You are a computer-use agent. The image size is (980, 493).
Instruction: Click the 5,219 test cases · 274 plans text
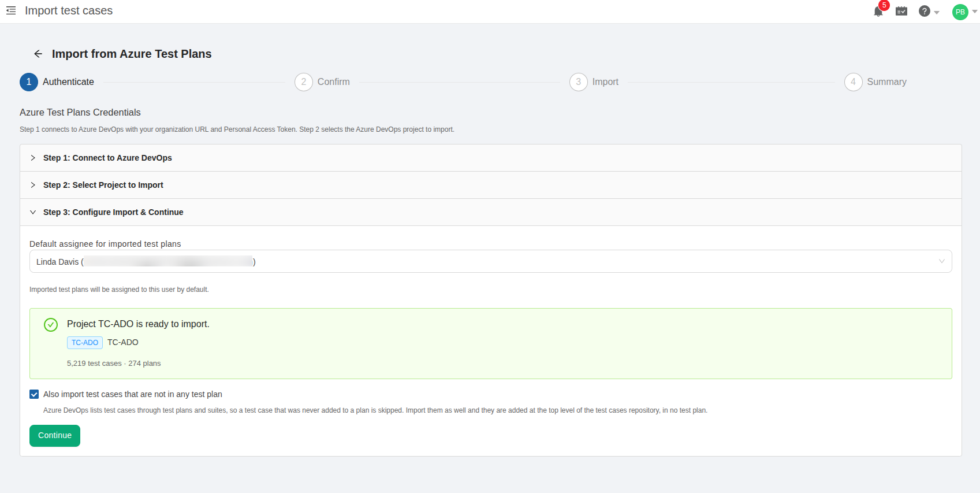[114, 364]
